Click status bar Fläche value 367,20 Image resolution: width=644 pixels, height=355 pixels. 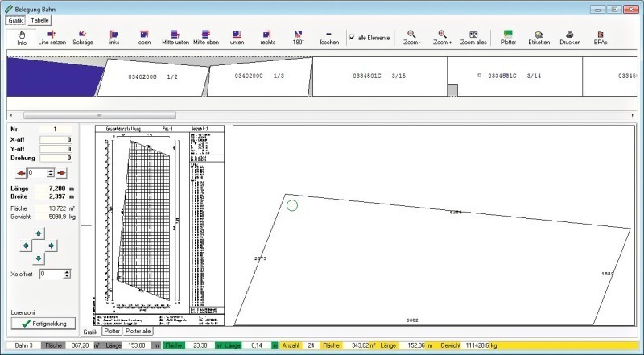click(80, 345)
